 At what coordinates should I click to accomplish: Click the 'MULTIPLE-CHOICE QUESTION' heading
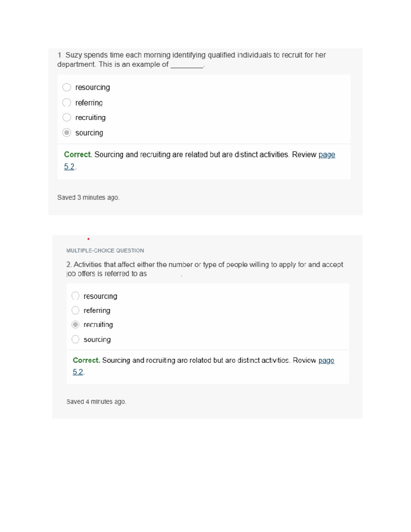point(105,251)
